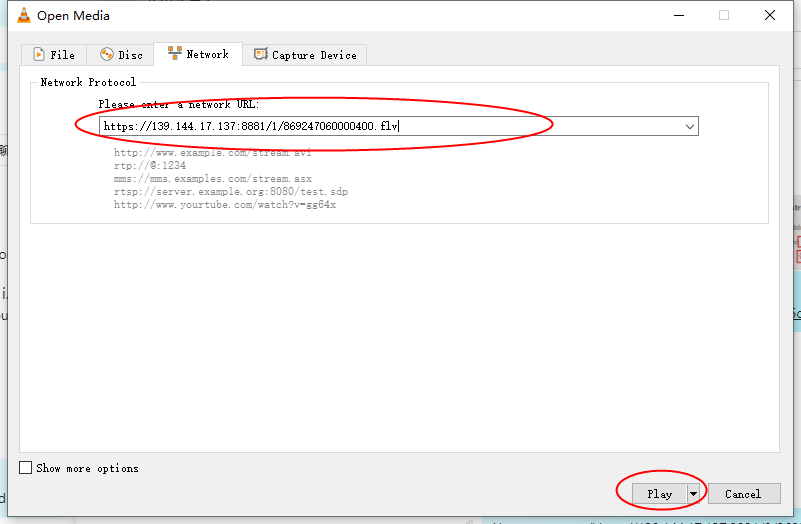
Task: Close the Open Media dialog
Action: point(770,15)
